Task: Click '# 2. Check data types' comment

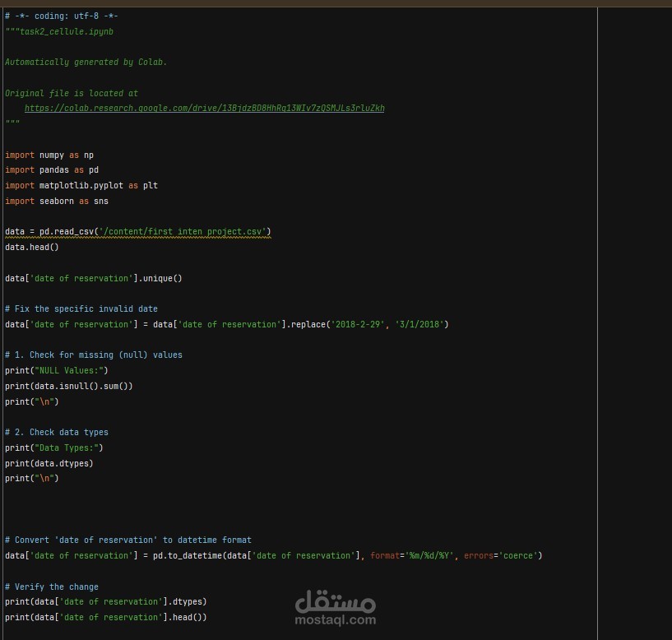Action: point(57,432)
